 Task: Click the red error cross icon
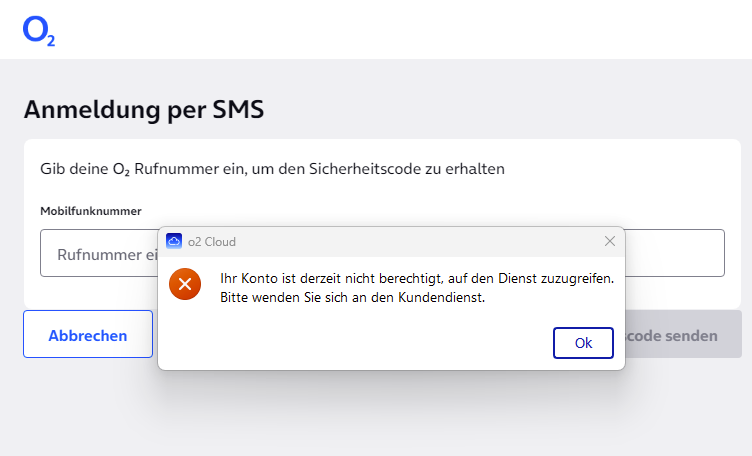[185, 284]
